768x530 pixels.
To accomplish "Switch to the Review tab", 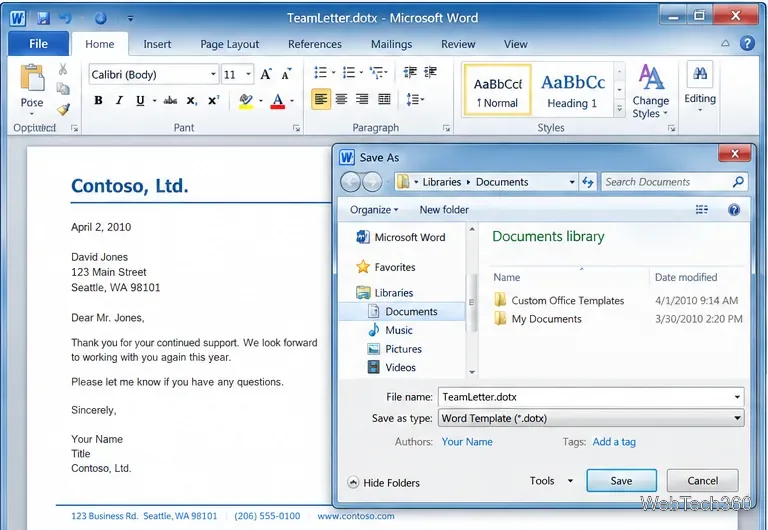I will [x=458, y=44].
